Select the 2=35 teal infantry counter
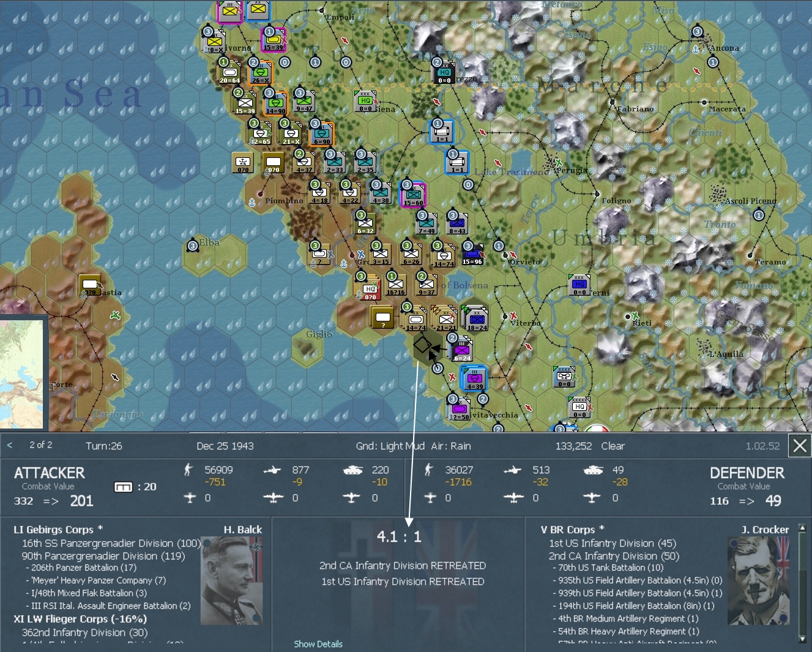 365,162
